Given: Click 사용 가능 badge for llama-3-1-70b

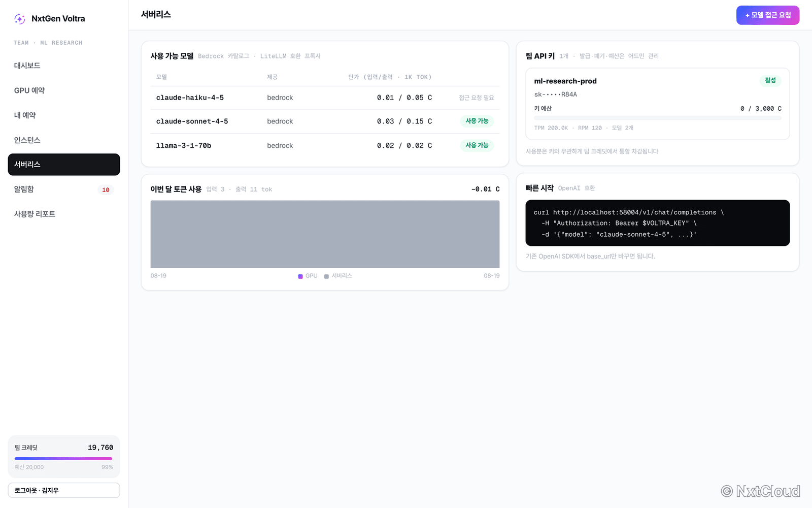Looking at the screenshot, I should point(477,145).
